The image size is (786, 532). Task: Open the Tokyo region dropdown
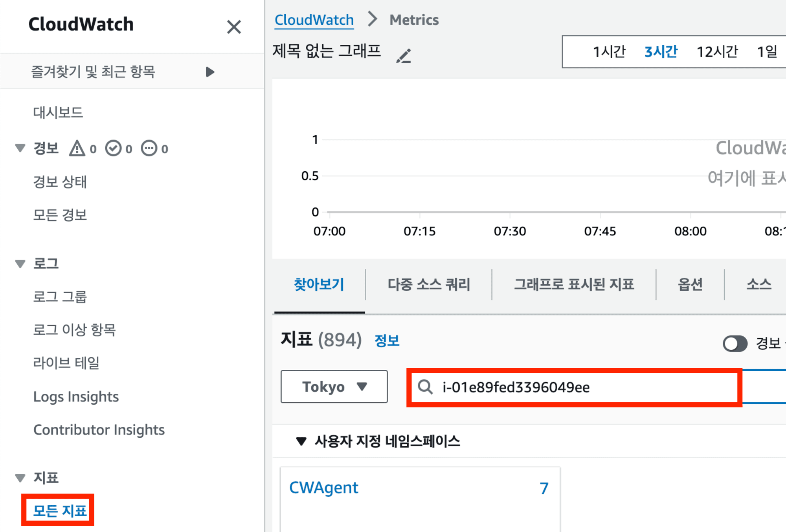tap(334, 387)
